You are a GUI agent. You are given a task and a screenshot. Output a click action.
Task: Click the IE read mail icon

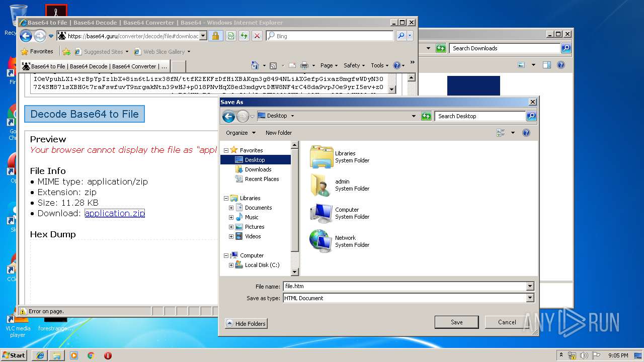tap(292, 65)
